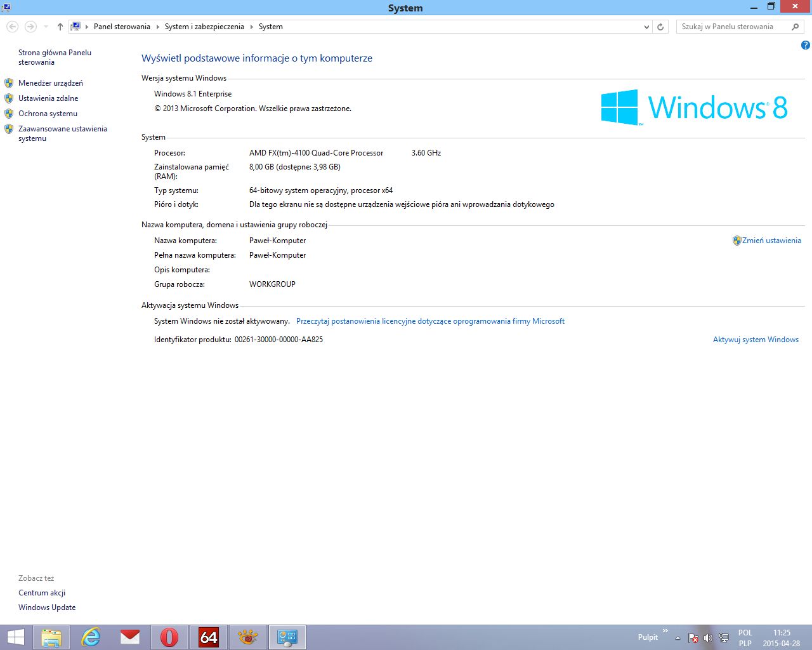Click the POL PLP language indicator

745,638
